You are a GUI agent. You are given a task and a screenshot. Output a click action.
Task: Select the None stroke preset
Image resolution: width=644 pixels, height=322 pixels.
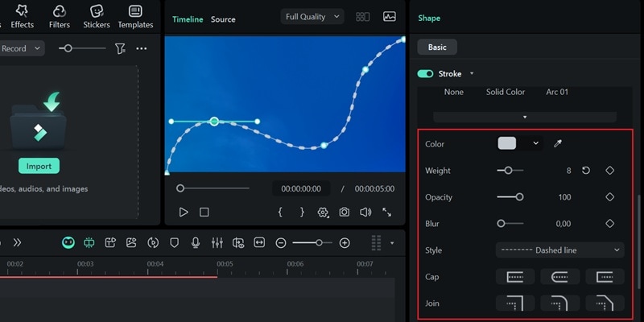coord(454,92)
